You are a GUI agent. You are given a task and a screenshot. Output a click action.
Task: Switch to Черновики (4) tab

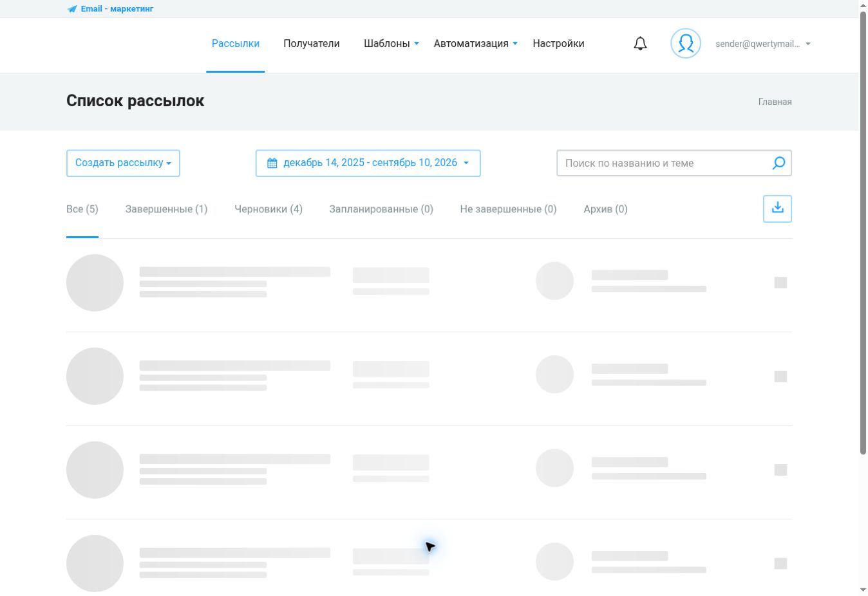[269, 209]
